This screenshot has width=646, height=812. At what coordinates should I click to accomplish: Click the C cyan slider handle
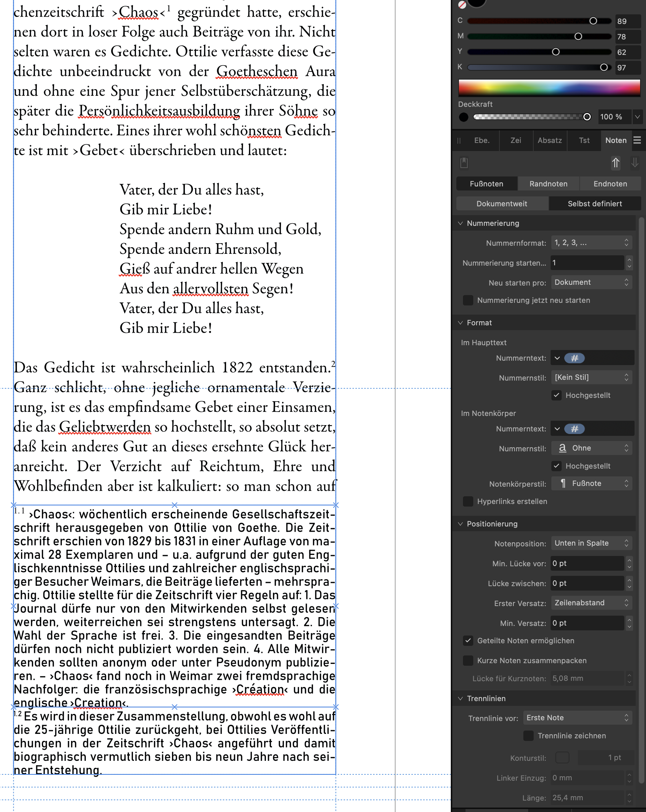[x=593, y=21]
